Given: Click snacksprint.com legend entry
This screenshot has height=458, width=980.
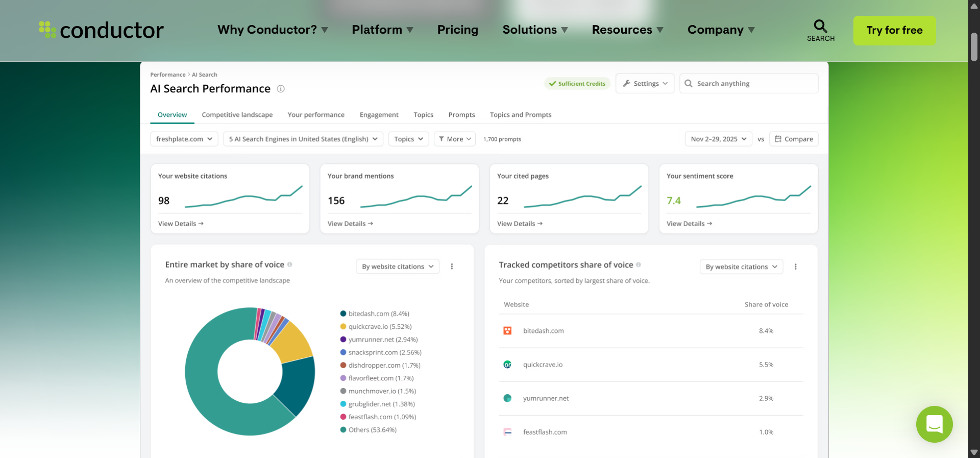Looking at the screenshot, I should click(x=381, y=352).
